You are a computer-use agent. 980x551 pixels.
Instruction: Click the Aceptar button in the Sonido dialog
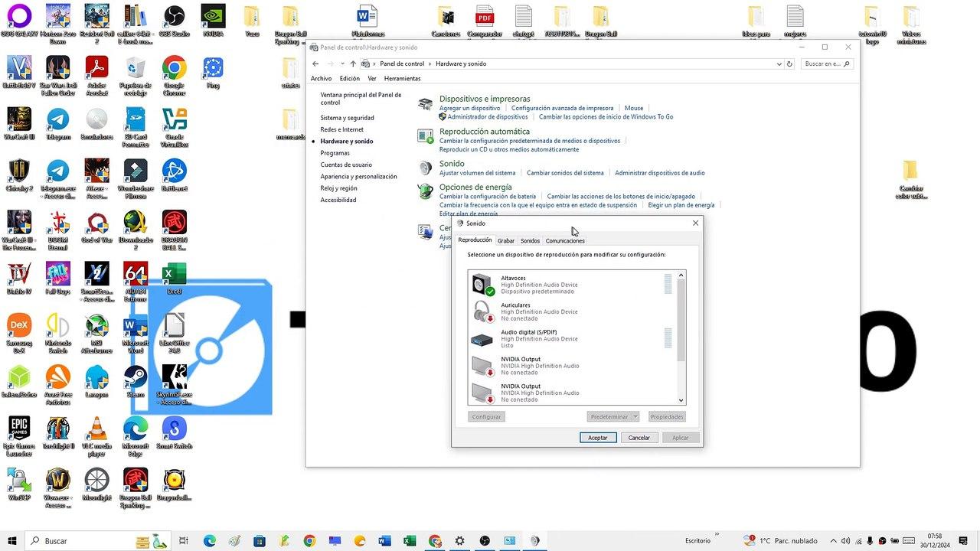(597, 437)
